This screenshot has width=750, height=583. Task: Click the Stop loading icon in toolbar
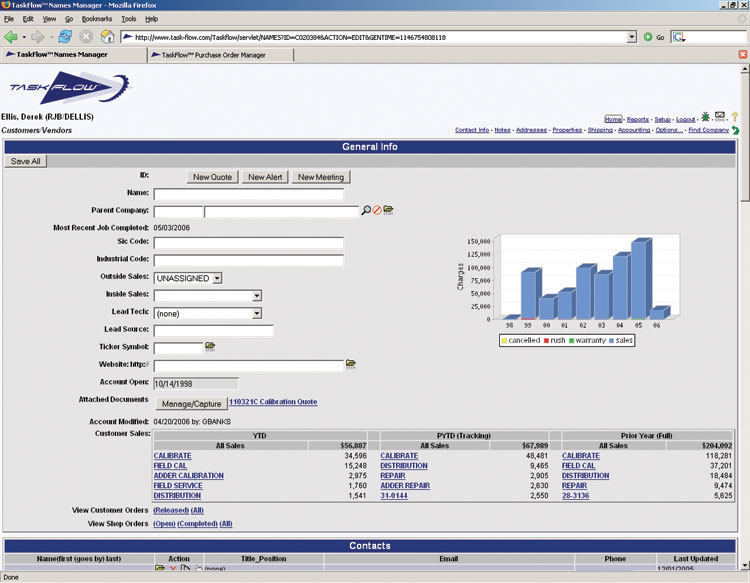tap(86, 37)
